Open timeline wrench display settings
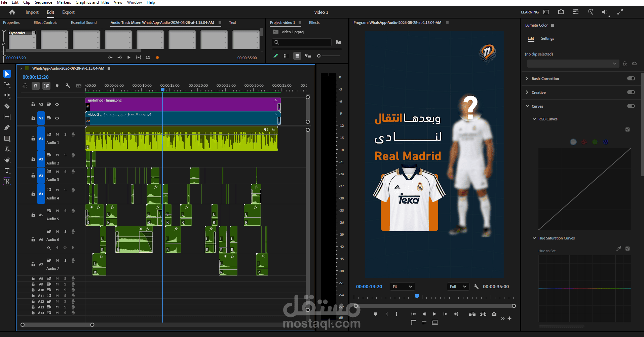This screenshot has width=644, height=337. 68,86
